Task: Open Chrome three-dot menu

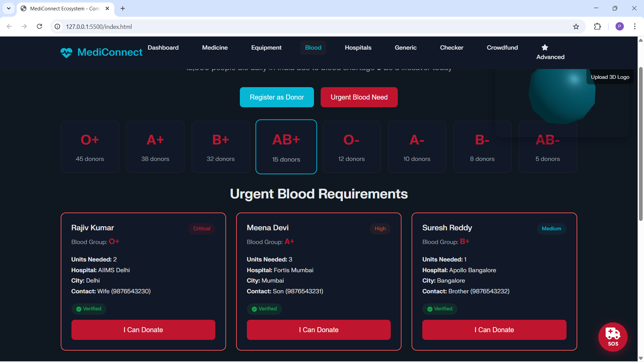Action: click(x=635, y=26)
